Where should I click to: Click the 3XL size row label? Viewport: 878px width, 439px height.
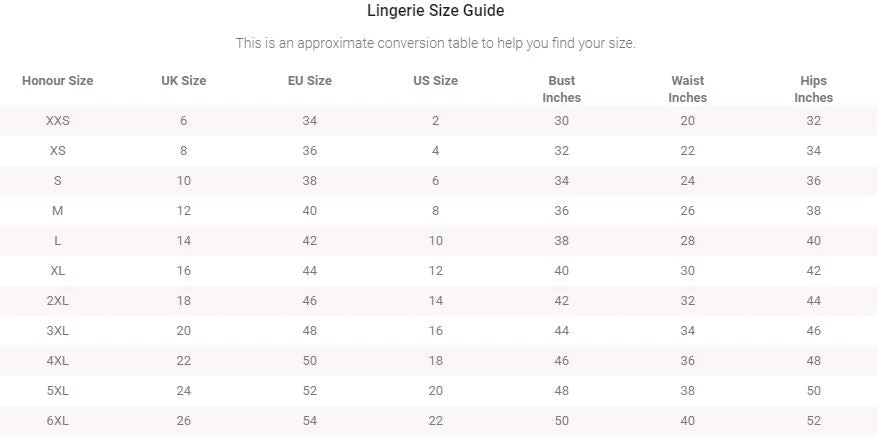pyautogui.click(x=58, y=331)
